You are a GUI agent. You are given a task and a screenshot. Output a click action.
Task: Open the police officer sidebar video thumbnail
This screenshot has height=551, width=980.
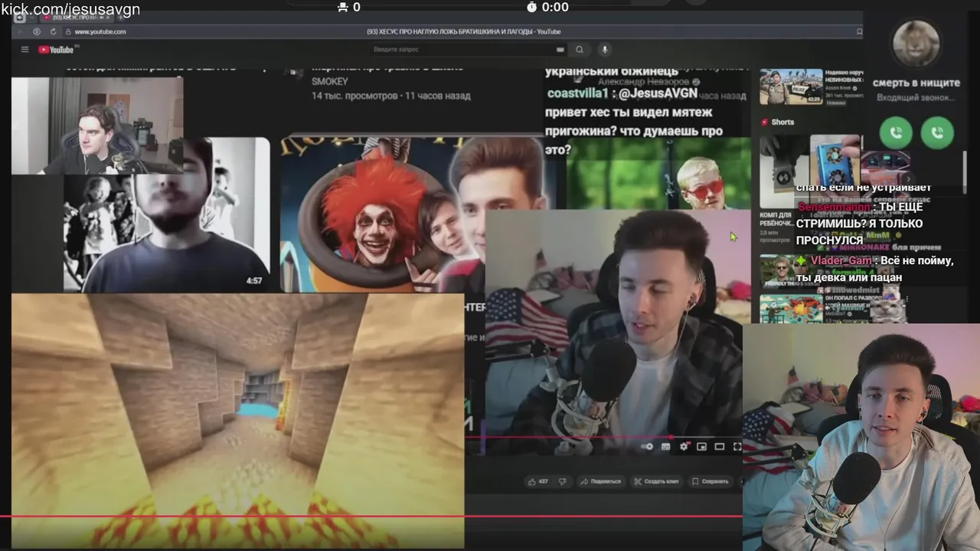pos(791,86)
